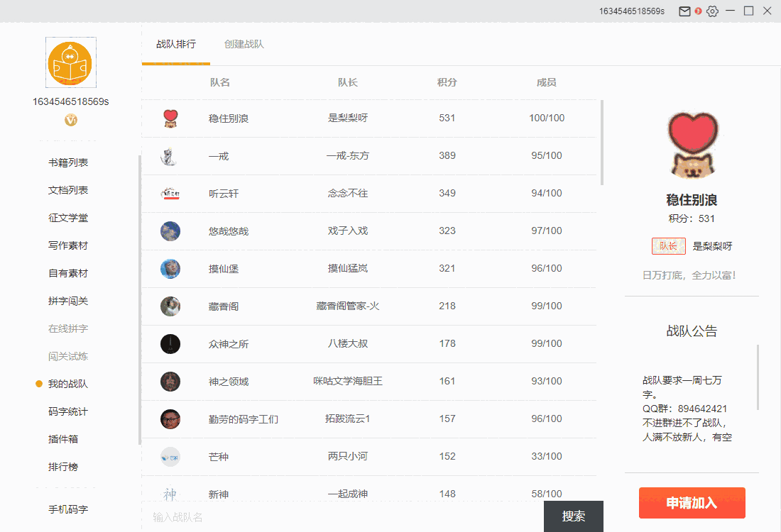
Task: Open the 文档列表 panel
Action: (x=67, y=189)
